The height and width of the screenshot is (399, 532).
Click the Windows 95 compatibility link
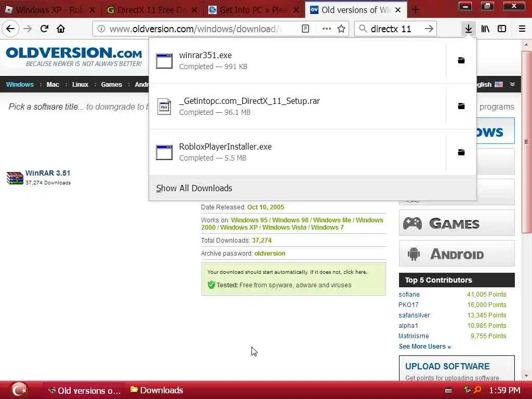coord(249,220)
